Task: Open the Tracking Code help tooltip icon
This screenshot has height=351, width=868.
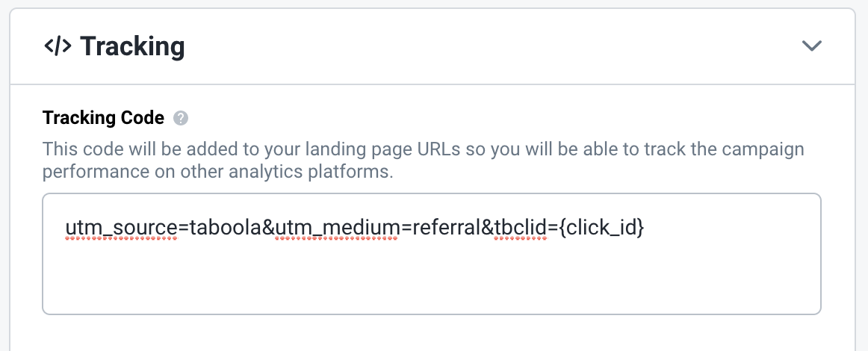Action: pos(181,119)
